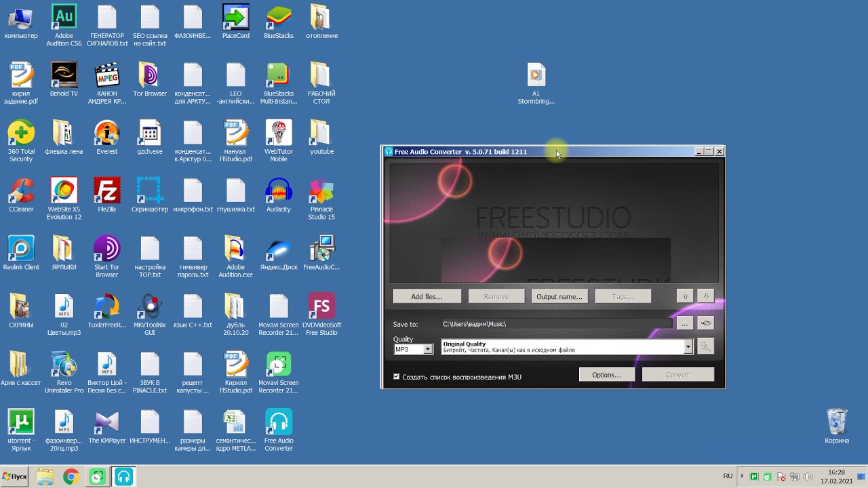The image size is (868, 488).
Task: Toggle M3U playlist creation checkbox
Action: [397, 377]
